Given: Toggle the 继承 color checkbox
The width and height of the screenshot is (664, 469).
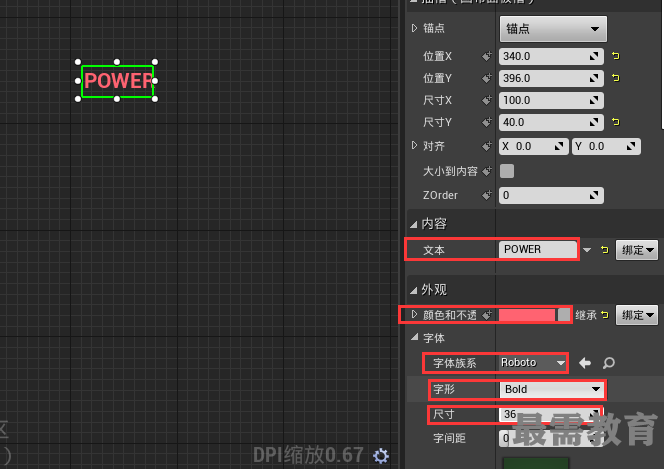Looking at the screenshot, I should click(564, 315).
